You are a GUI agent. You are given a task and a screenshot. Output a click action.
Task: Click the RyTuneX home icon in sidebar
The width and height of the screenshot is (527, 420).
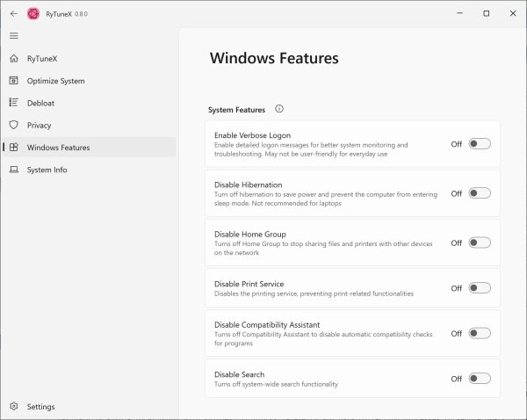[x=13, y=59]
